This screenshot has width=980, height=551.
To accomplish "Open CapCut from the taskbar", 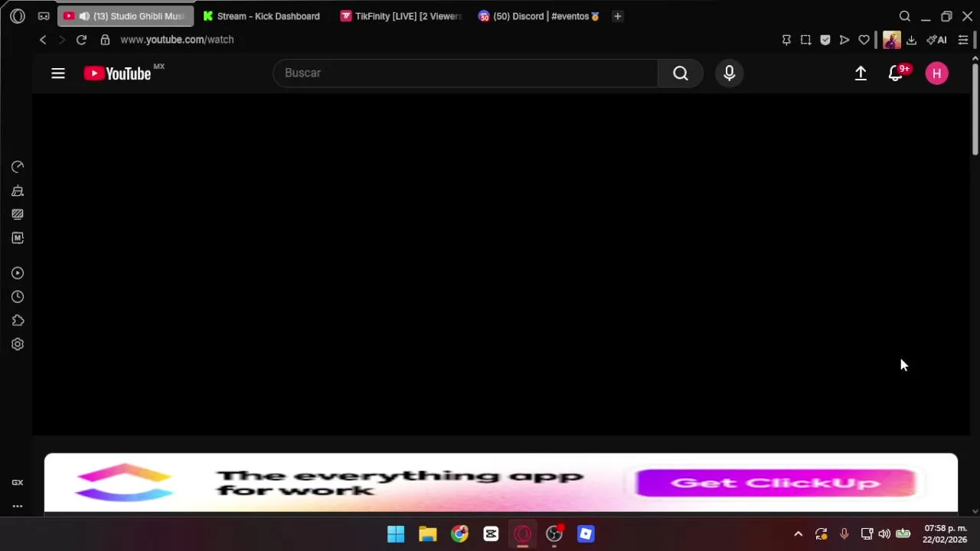I will pos(491,534).
